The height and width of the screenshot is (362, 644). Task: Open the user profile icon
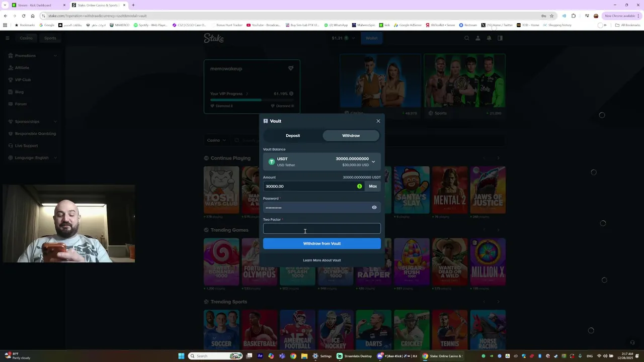[x=478, y=38]
